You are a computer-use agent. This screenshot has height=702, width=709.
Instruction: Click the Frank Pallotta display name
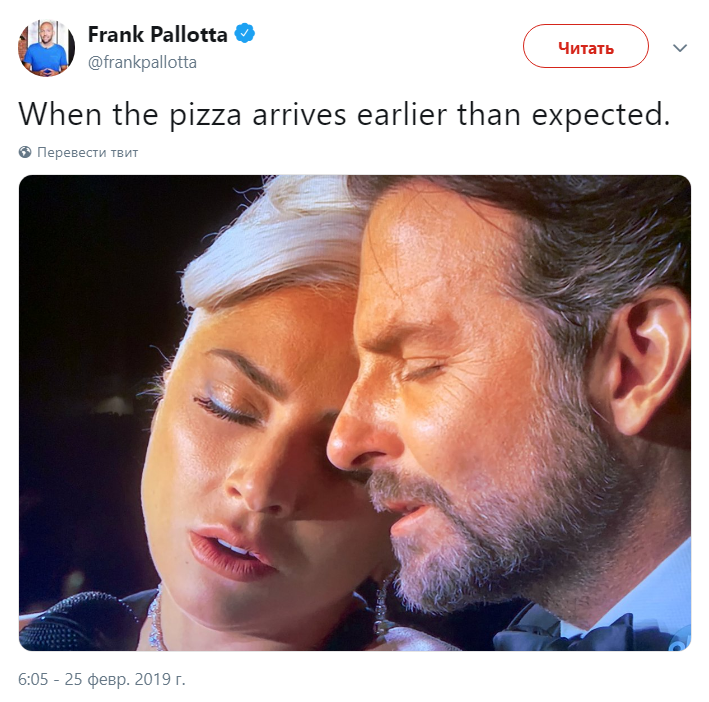coord(157,34)
